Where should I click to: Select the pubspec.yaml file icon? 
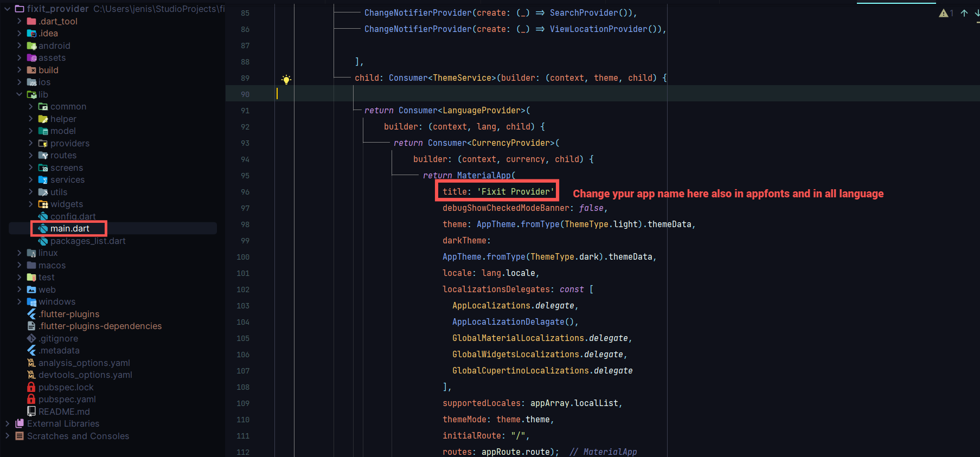(31, 399)
